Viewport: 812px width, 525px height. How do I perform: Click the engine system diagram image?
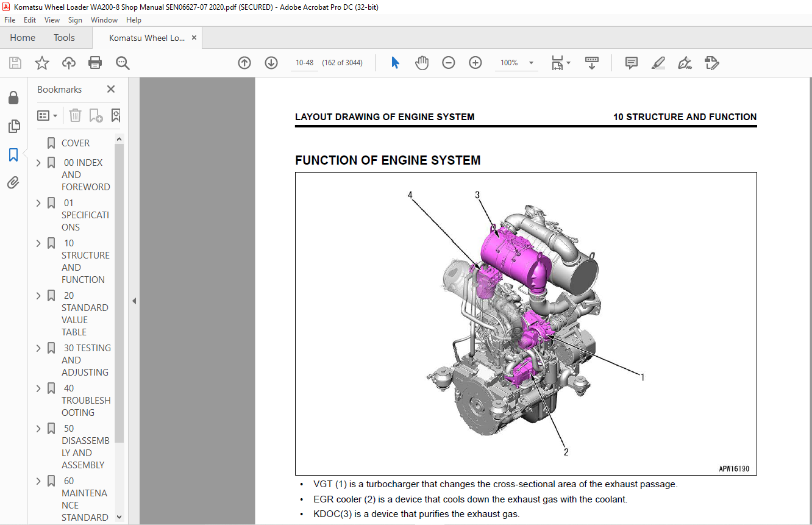click(x=525, y=324)
